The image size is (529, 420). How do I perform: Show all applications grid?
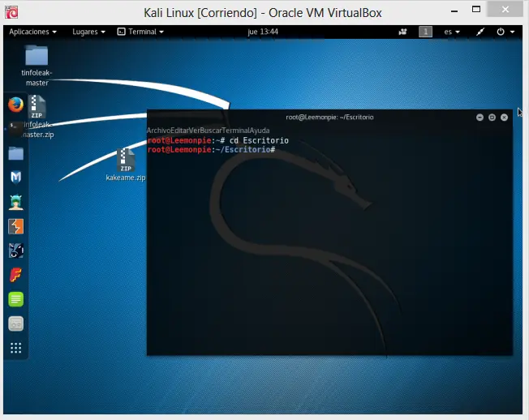(16, 348)
